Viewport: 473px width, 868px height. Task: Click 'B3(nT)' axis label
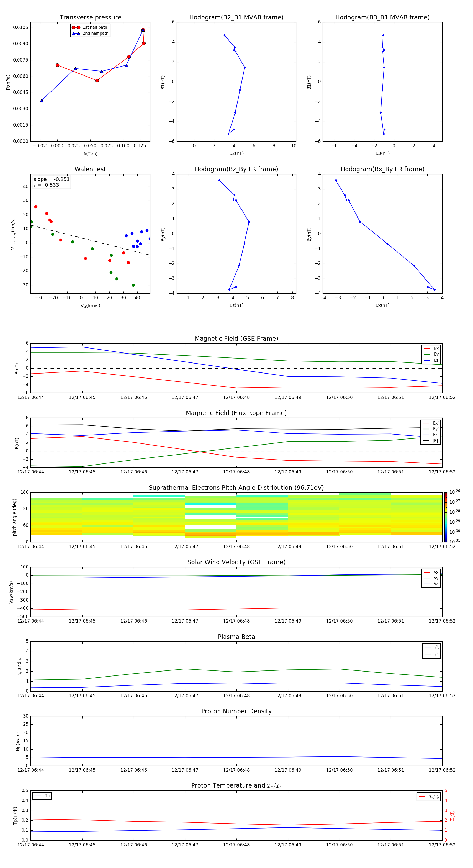point(382,153)
